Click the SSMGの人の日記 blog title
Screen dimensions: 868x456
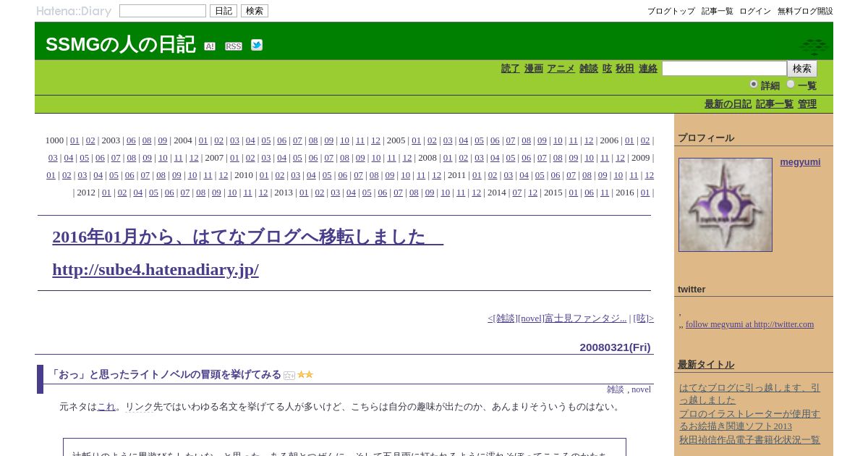point(120,44)
